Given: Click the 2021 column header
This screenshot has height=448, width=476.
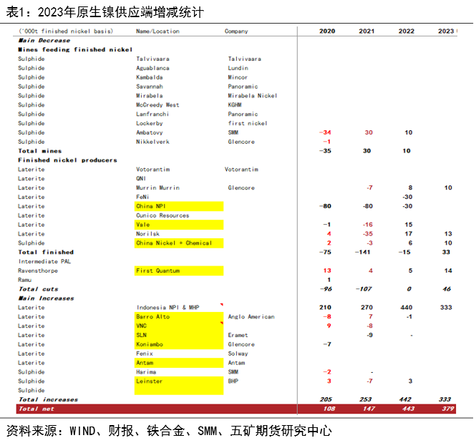Looking at the screenshot, I should 366,31.
